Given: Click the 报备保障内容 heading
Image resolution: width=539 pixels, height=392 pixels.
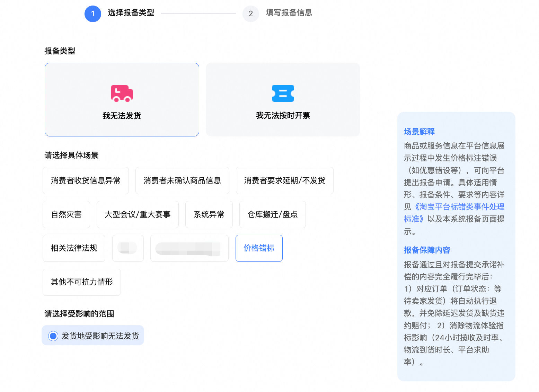Looking at the screenshot, I should coord(427,250).
